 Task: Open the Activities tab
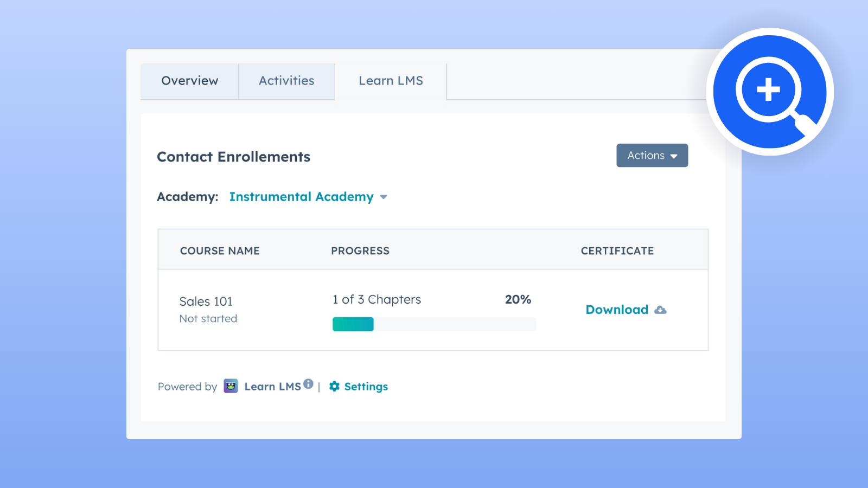(x=286, y=81)
